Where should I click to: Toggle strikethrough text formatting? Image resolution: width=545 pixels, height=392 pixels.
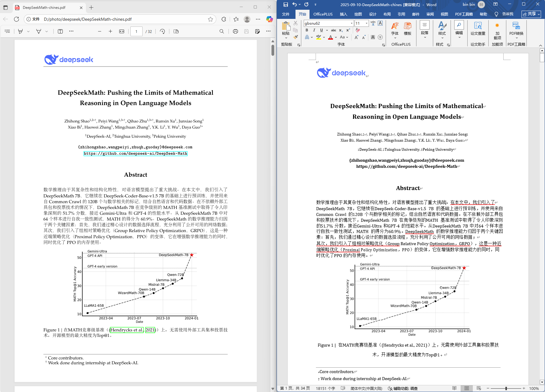334,30
